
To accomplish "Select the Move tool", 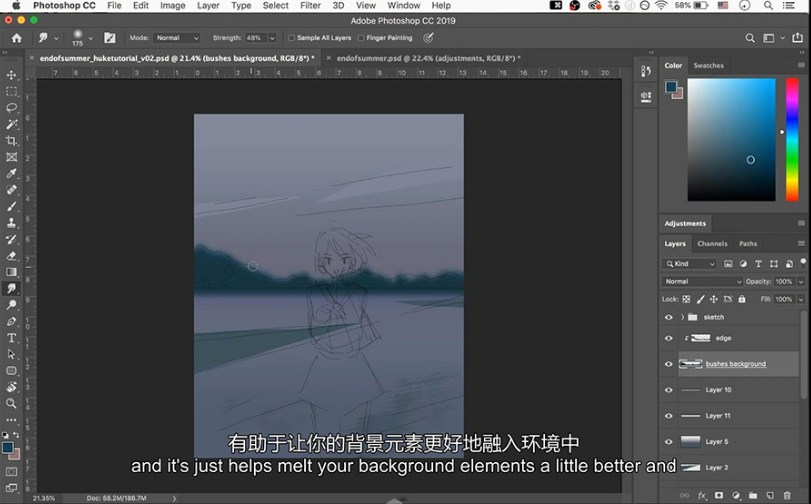I will (x=11, y=75).
